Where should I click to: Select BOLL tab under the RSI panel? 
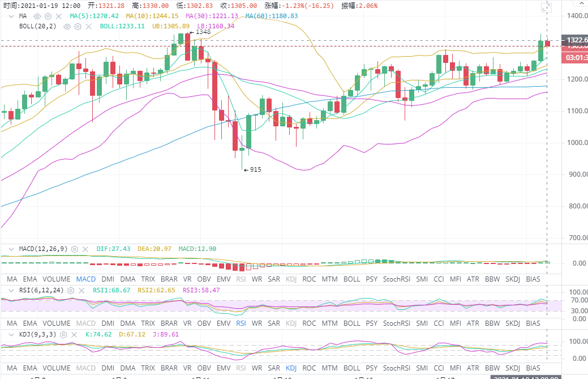(352, 323)
